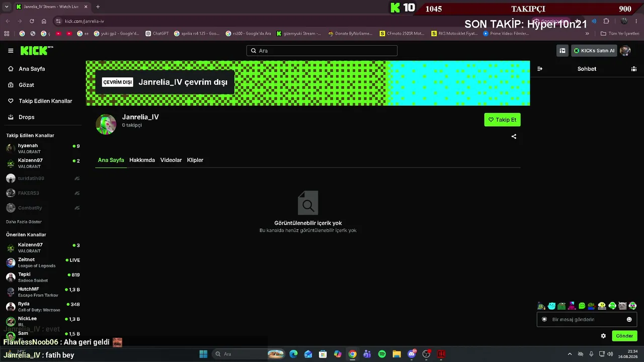Open Microsoft Store from the taskbar
Screen dimensions: 644x362
tap(323, 354)
